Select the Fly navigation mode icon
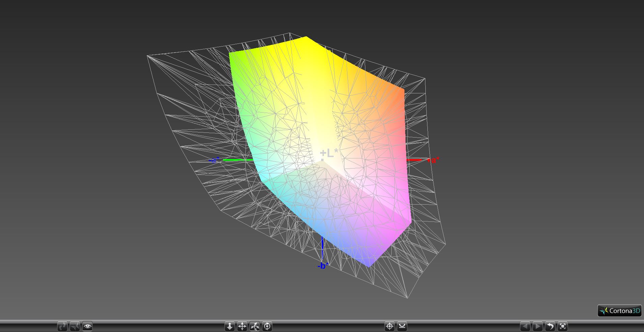The height and width of the screenshot is (332, 644). (x=75, y=326)
